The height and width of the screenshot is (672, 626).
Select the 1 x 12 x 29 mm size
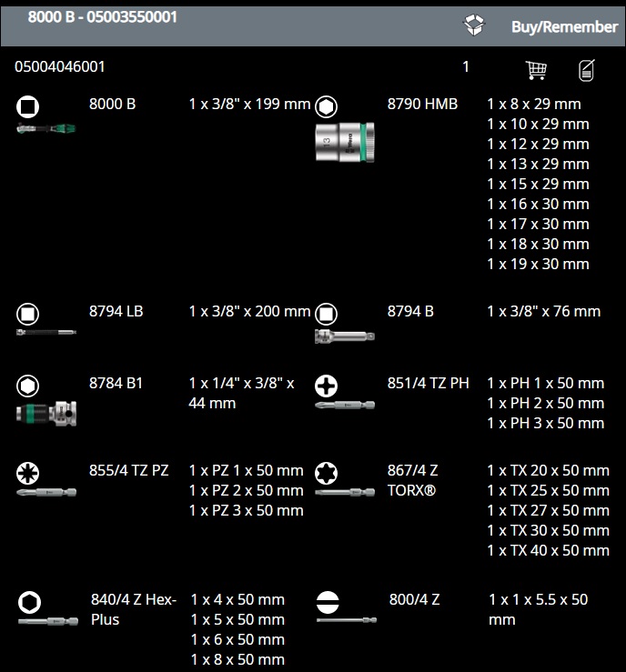click(538, 144)
